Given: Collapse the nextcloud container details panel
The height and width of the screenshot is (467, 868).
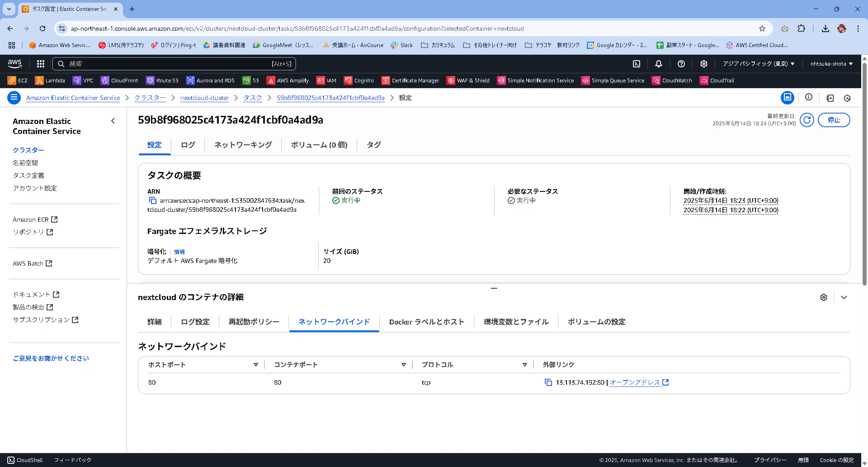Looking at the screenshot, I should point(844,297).
